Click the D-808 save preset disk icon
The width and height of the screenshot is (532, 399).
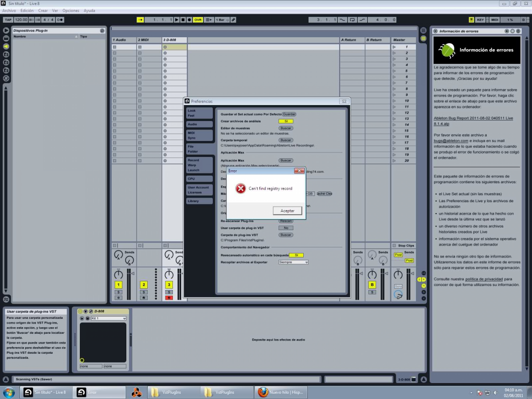tap(87, 318)
